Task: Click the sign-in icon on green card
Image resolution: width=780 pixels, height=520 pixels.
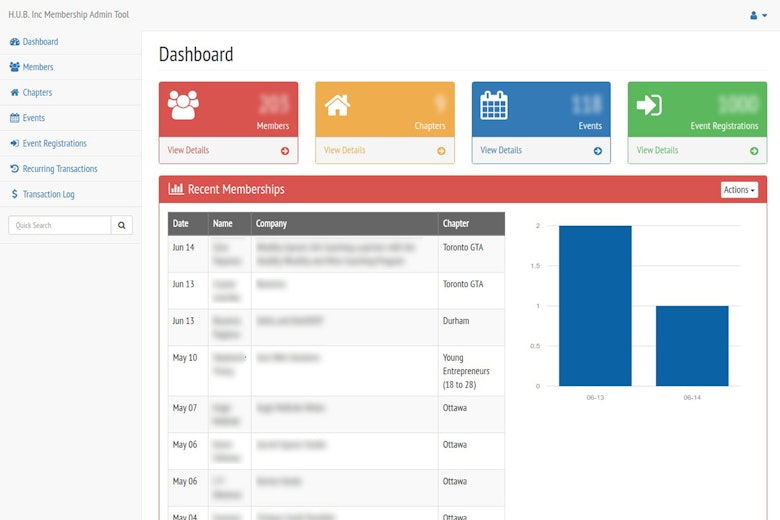Action: pyautogui.click(x=649, y=105)
